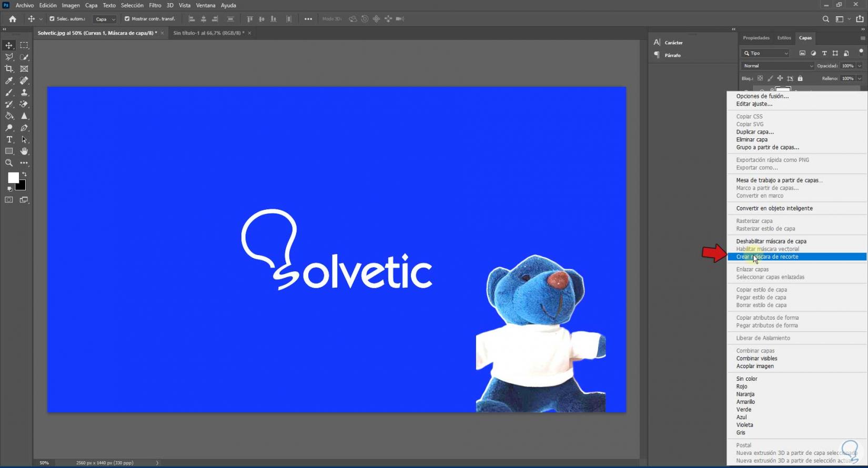The height and width of the screenshot is (468, 868).
Task: Go to the Home screen
Action: pos(13,19)
